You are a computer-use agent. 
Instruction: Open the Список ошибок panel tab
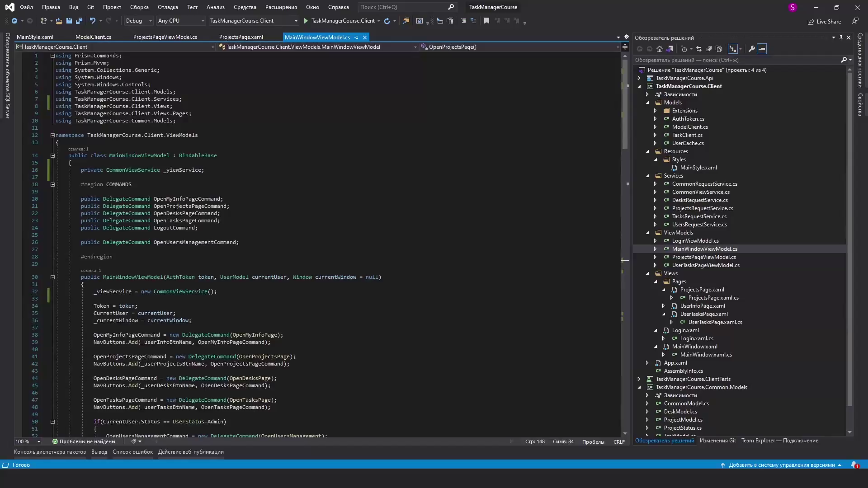tap(132, 452)
